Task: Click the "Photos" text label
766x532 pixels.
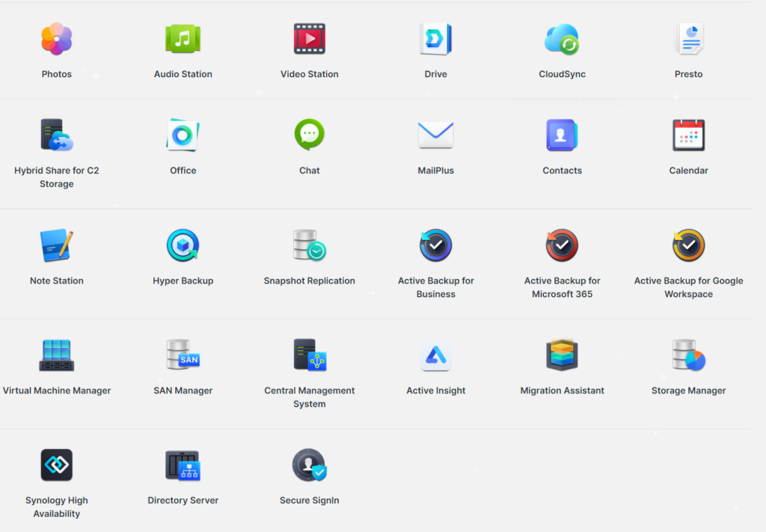Action: point(57,74)
